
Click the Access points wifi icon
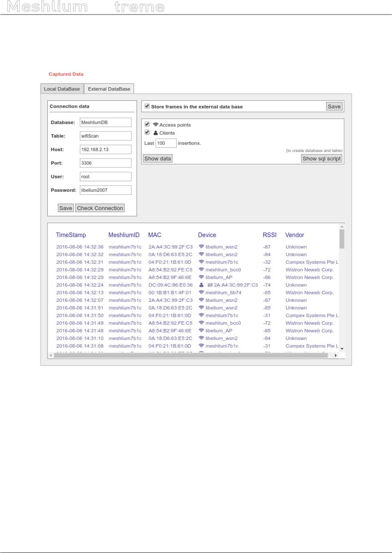point(155,125)
